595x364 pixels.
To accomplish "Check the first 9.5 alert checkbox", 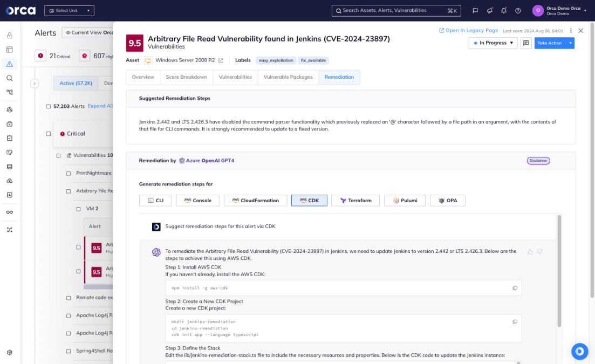I will pos(79,247).
